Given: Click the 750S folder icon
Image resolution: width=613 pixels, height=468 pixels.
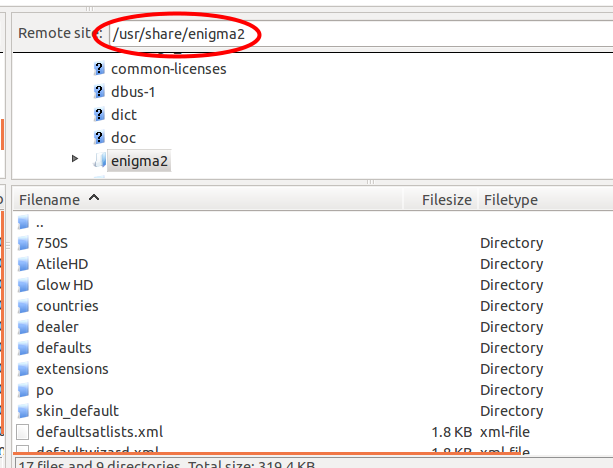Looking at the screenshot, I should (x=23, y=243).
